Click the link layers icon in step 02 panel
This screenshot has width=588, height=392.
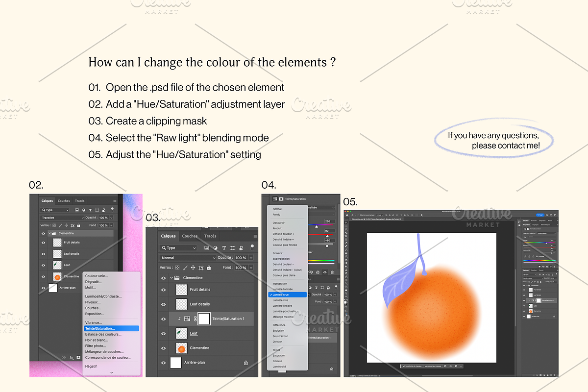pos(64,358)
